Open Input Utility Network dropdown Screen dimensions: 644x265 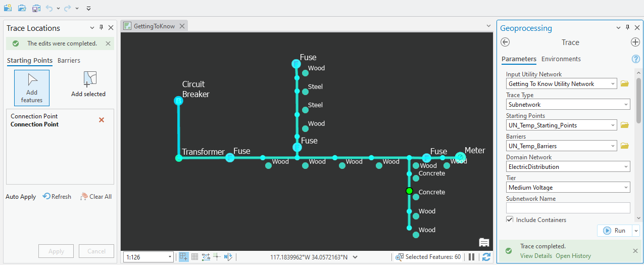(613, 84)
